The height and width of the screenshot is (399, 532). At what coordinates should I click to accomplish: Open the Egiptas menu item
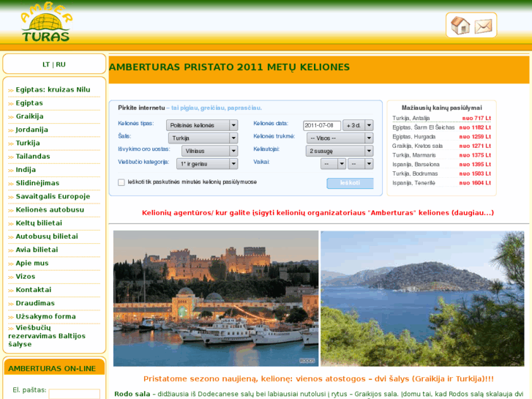click(29, 103)
